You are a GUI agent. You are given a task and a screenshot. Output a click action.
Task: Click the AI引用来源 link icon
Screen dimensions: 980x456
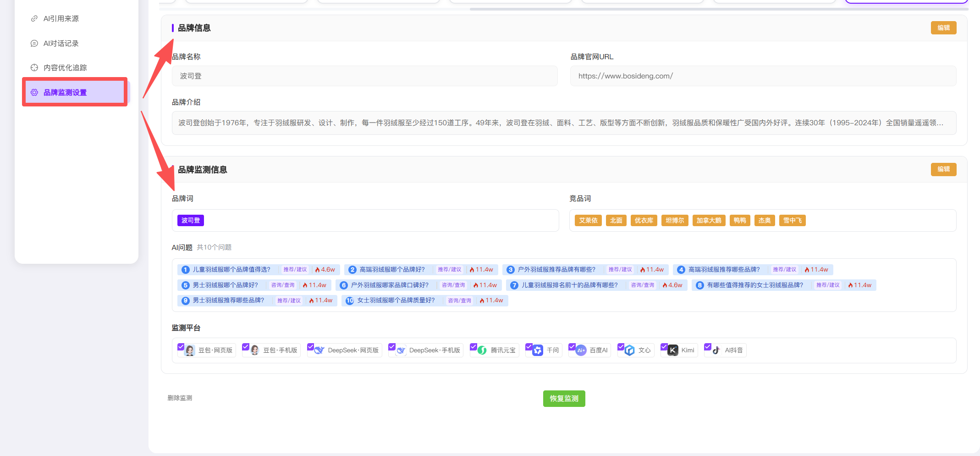click(x=34, y=19)
